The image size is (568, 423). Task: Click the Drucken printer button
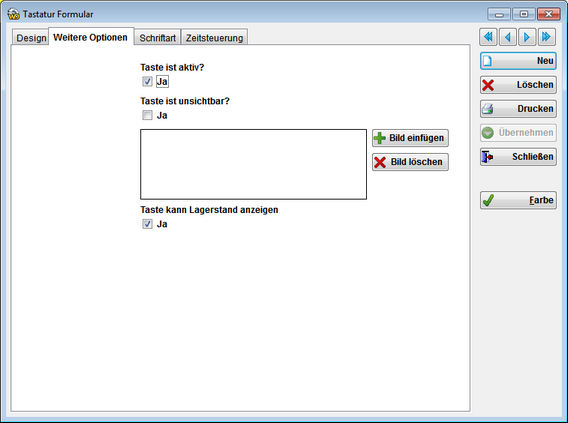[518, 109]
